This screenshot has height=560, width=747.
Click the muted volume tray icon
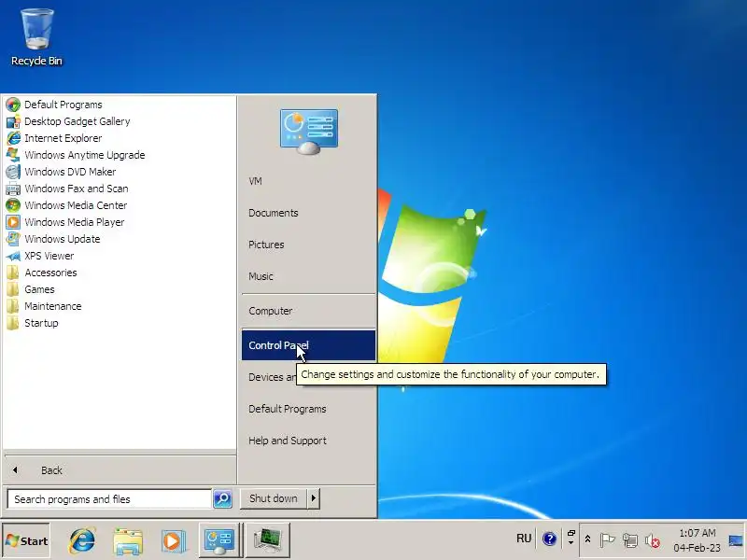pyautogui.click(x=652, y=540)
